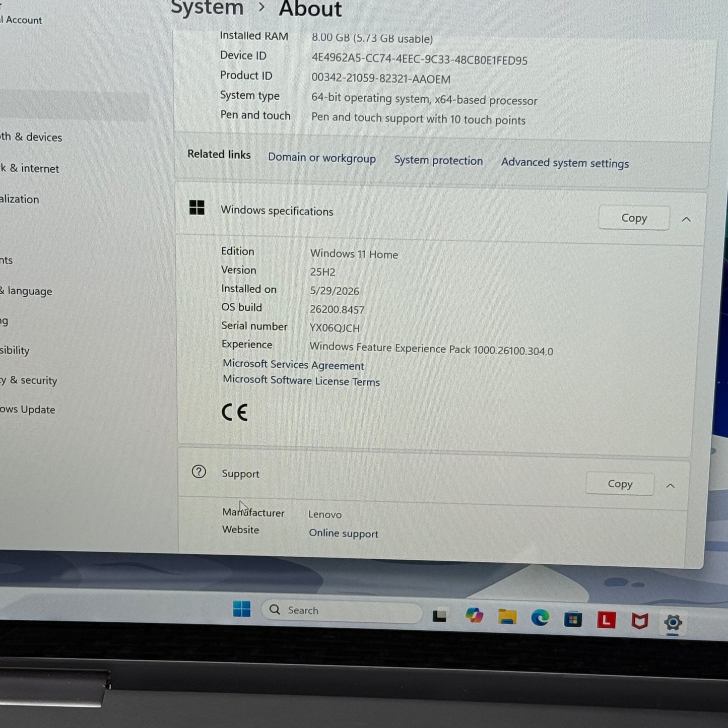Select the Serial number YX06QJCH

335,328
